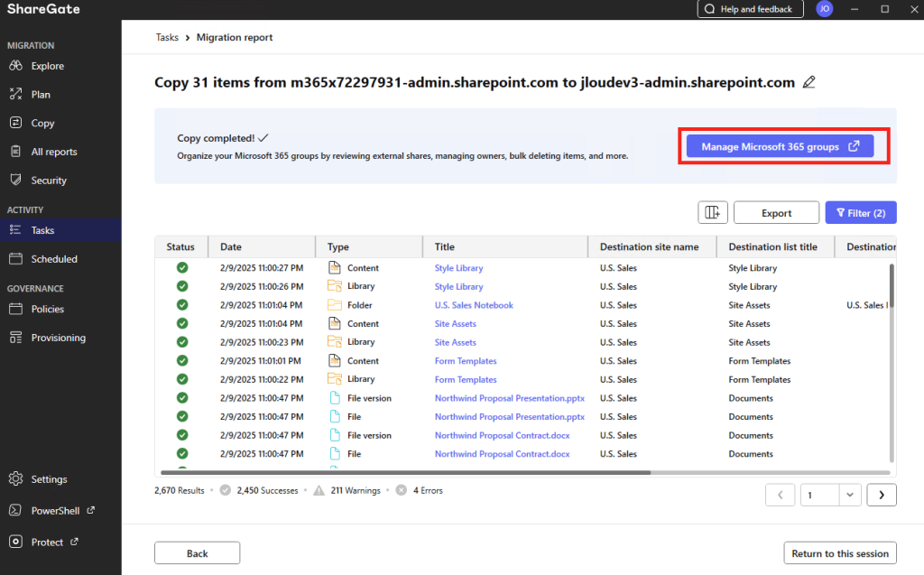The height and width of the screenshot is (575, 924).
Task: Open Northwind Proposal Presentation.pptx in File row
Action: 510,416
